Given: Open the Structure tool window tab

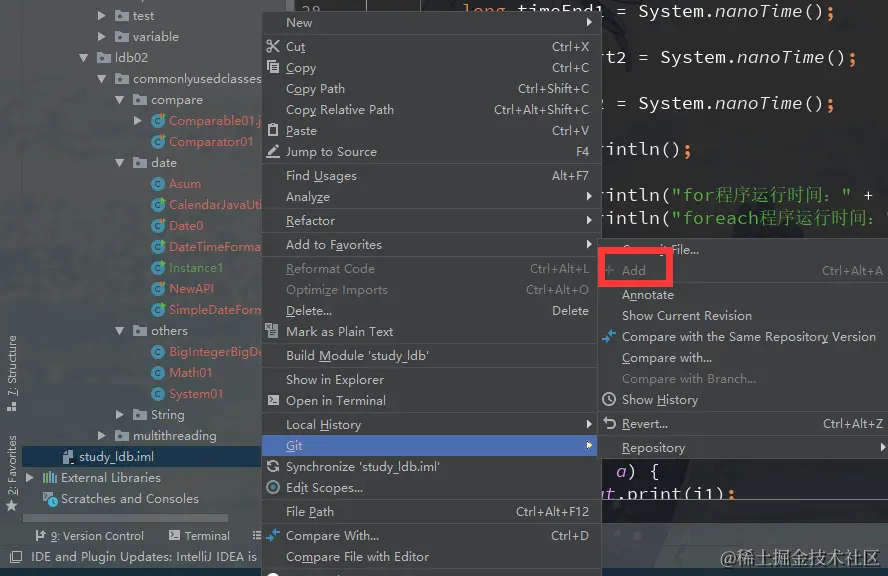Looking at the screenshot, I should (x=11, y=373).
